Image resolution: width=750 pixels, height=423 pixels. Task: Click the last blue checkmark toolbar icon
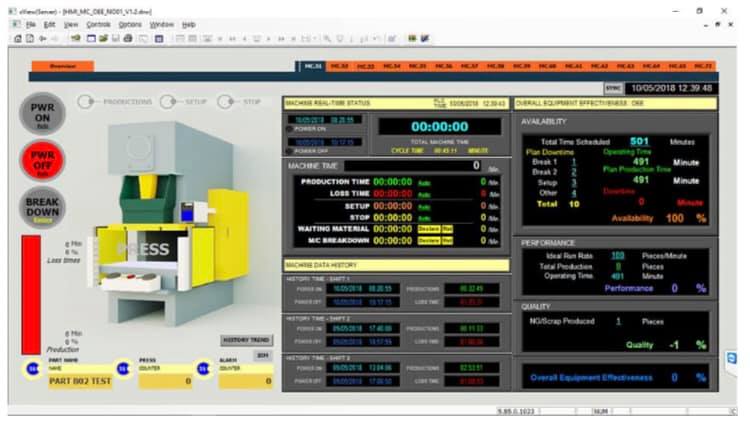(x=424, y=38)
